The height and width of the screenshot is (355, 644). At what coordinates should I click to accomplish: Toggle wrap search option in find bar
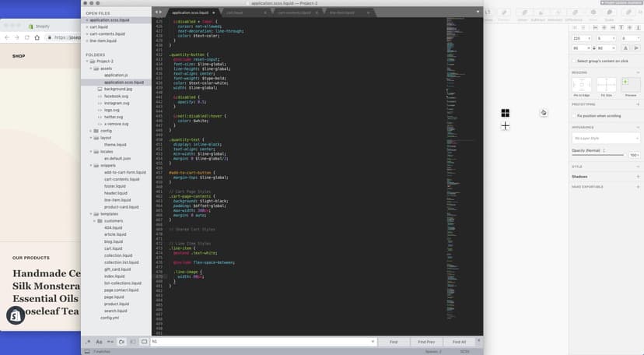click(121, 342)
